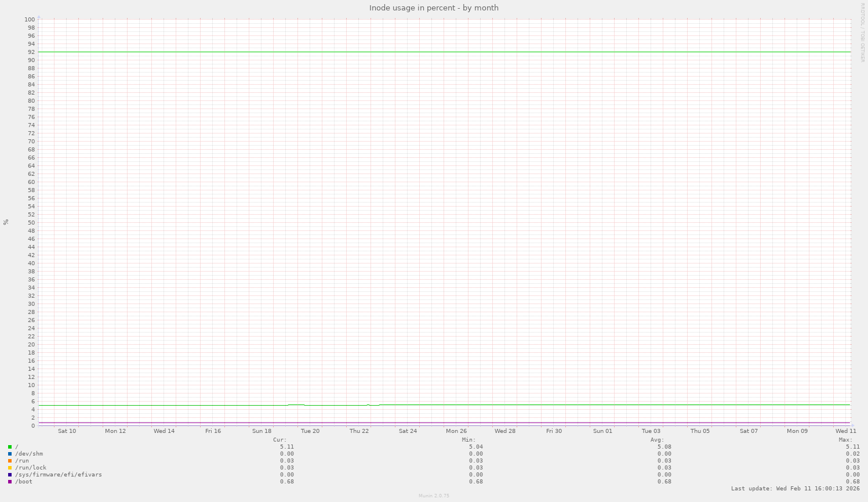Click the yellow square next to /run/lock
The image size is (868, 502).
(x=9, y=467)
